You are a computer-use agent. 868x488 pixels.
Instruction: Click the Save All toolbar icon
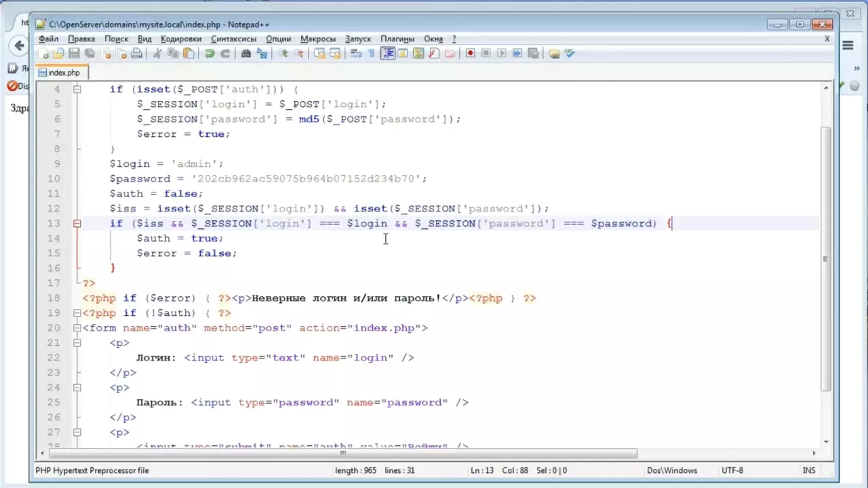pyautogui.click(x=90, y=54)
